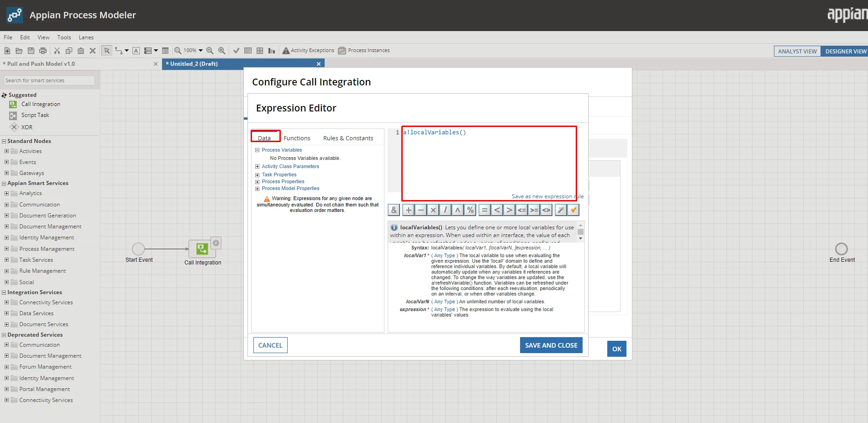The width and height of the screenshot is (868, 423).
Task: Open the Tools menu
Action: pos(64,37)
